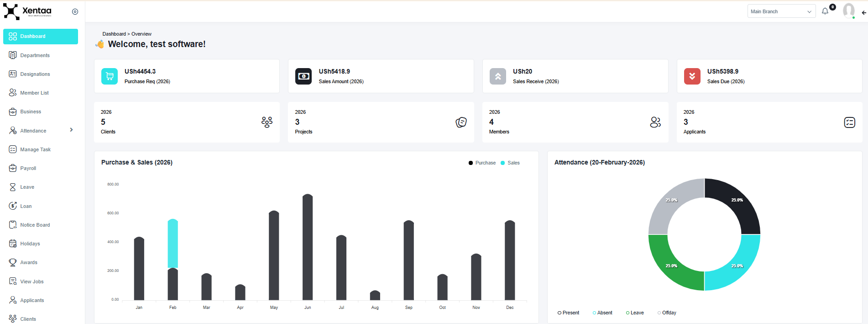Click the Applicants card checklist icon

coord(850,122)
